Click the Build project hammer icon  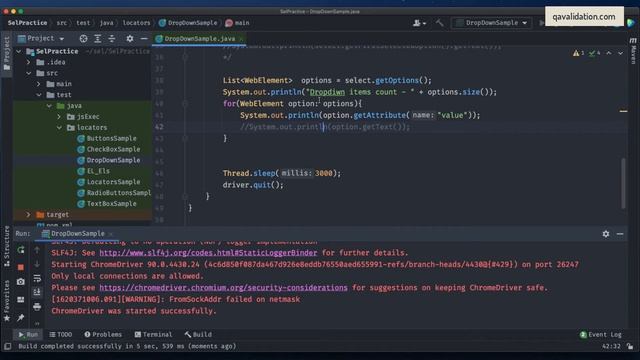coord(440,23)
